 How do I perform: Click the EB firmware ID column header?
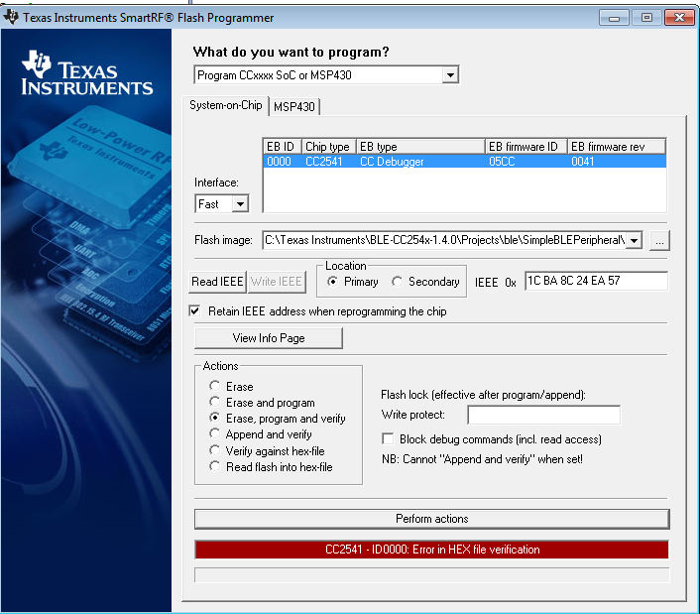point(526,147)
